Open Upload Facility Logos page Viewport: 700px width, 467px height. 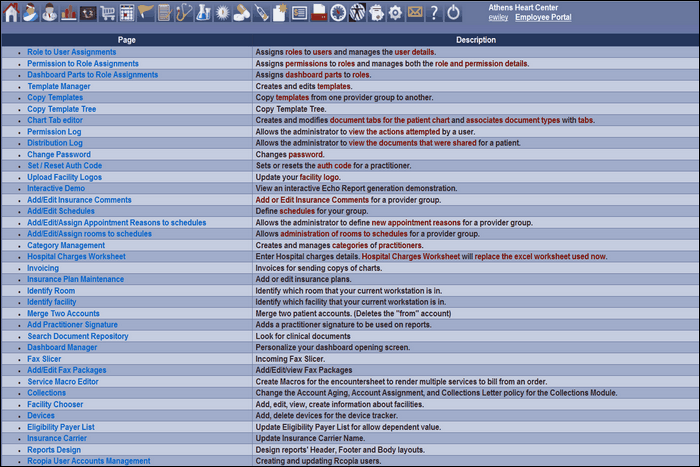point(64,177)
